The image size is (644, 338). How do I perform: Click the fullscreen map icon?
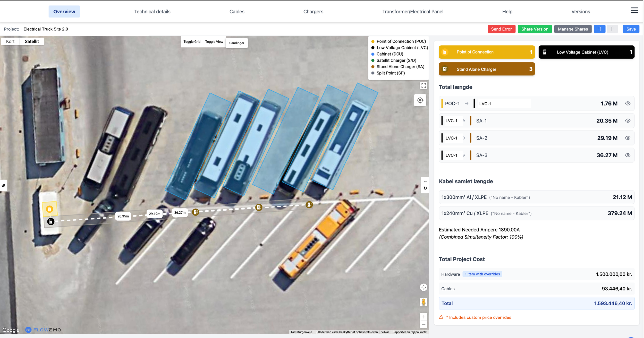coord(423,86)
